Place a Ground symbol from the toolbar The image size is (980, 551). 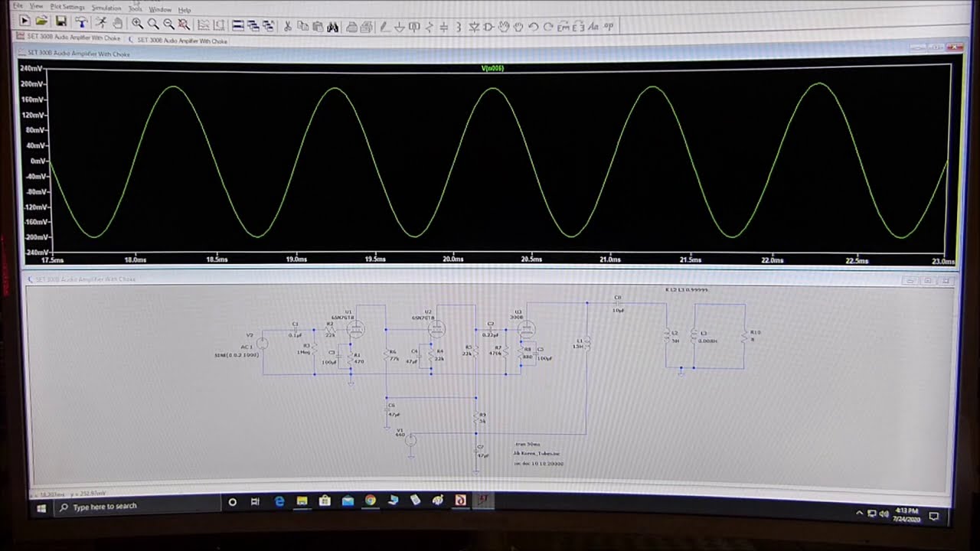pos(399,27)
